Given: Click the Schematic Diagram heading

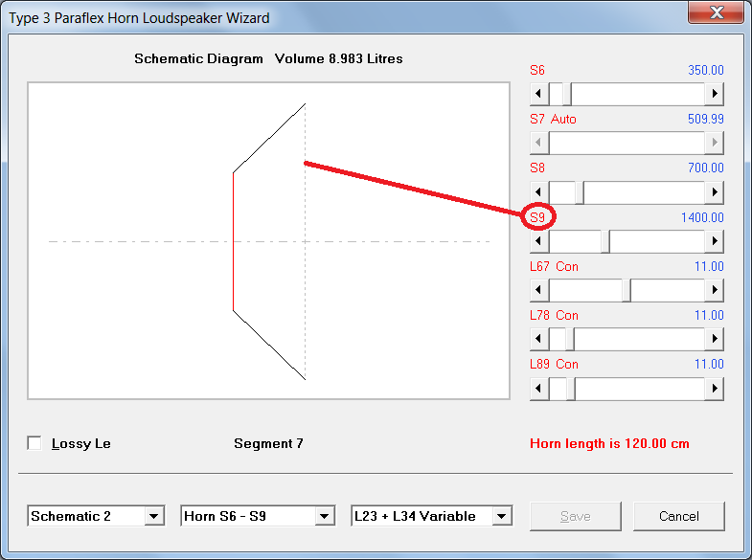Looking at the screenshot, I should click(198, 59).
